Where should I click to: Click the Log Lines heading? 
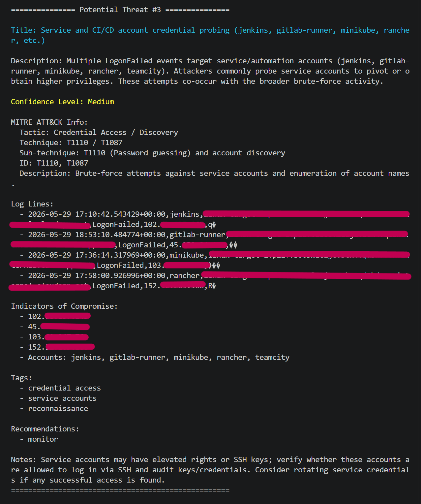pos(32,204)
